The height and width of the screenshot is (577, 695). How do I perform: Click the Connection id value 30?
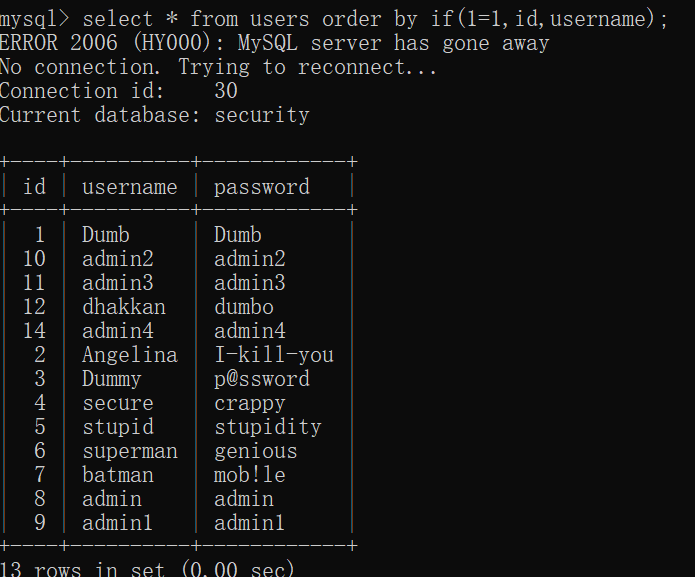(225, 91)
